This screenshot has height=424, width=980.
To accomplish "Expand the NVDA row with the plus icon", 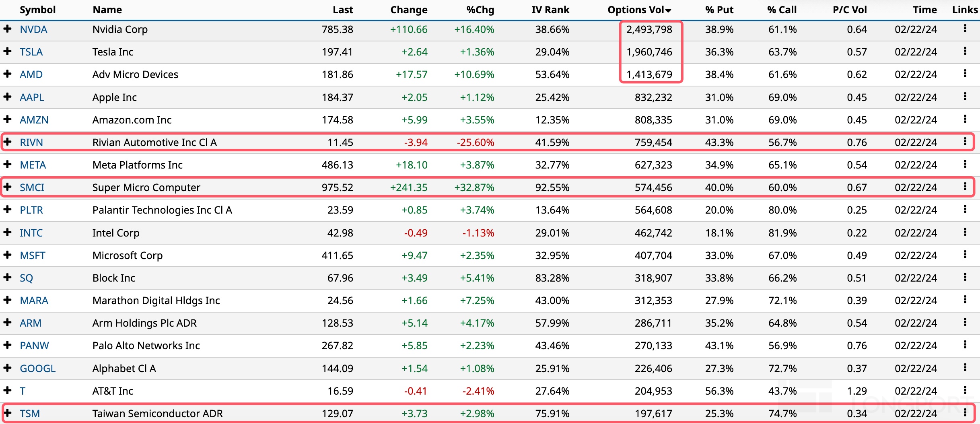I will [7, 29].
